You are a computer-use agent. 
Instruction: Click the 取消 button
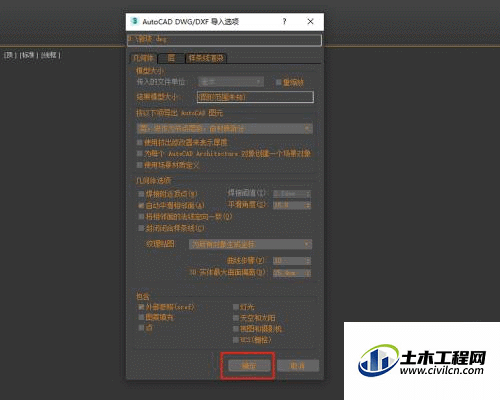click(x=298, y=366)
